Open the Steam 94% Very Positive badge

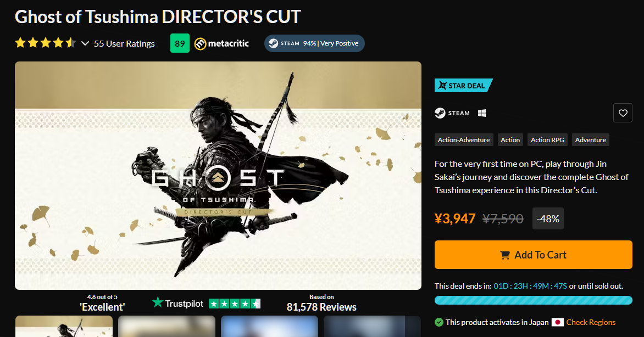[x=315, y=43]
